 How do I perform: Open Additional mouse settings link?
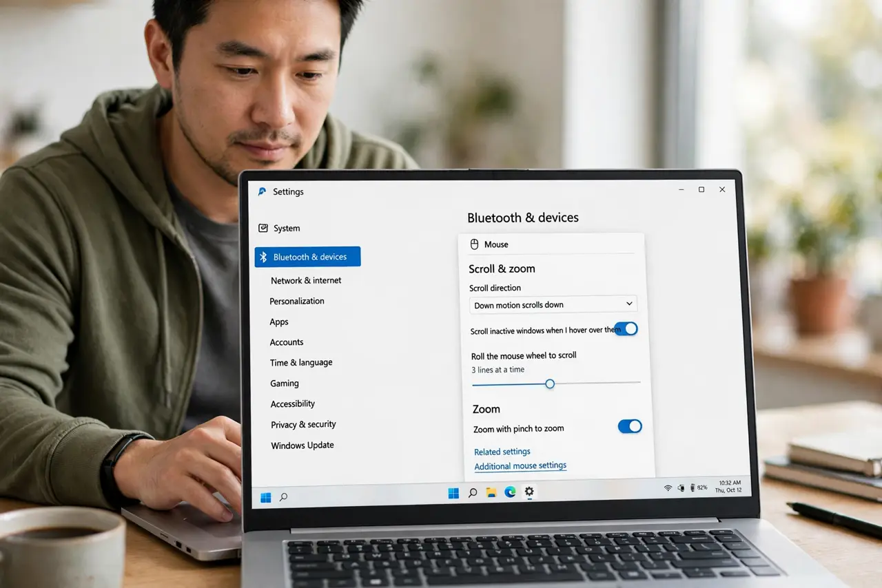(x=520, y=466)
